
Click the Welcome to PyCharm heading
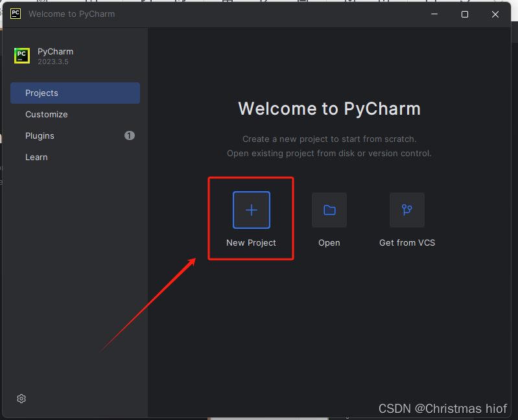[x=329, y=109]
